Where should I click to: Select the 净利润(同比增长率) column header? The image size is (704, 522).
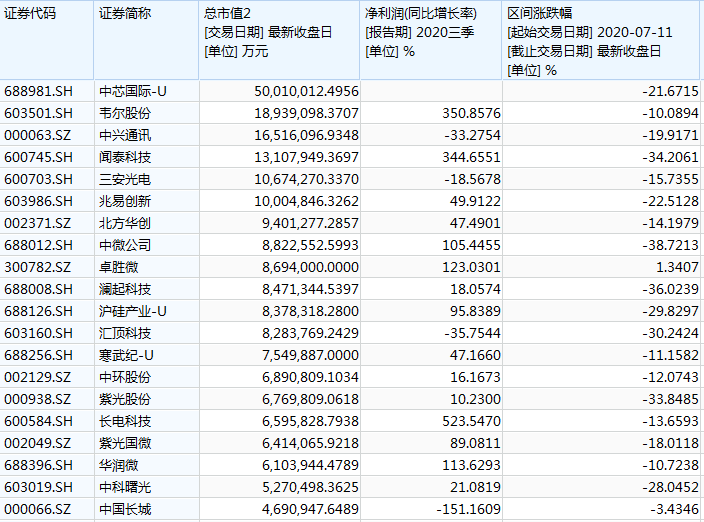tap(431, 40)
